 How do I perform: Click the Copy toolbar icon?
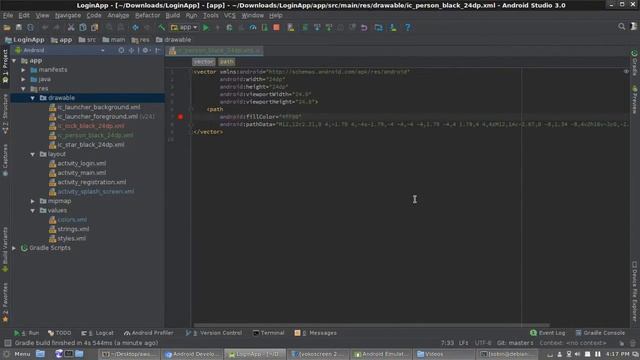click(83, 27)
